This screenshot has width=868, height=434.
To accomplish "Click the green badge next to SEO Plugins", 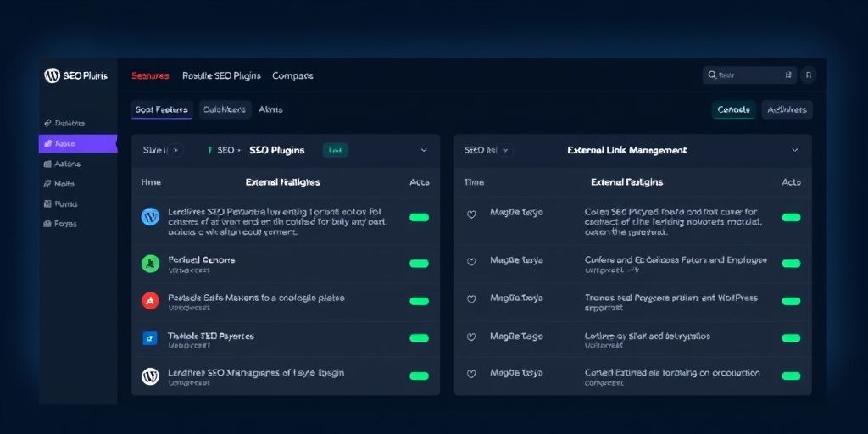I will 335,150.
